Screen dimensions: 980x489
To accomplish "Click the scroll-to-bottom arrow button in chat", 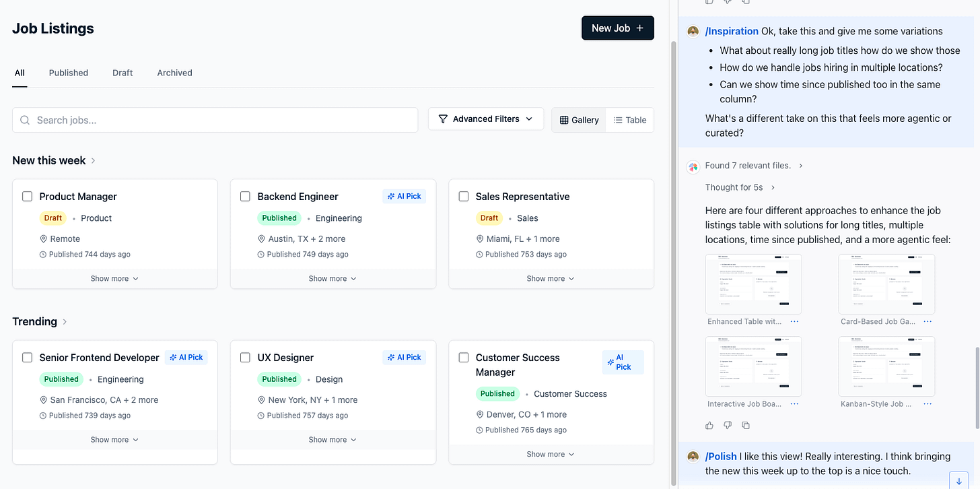I will [x=958, y=481].
